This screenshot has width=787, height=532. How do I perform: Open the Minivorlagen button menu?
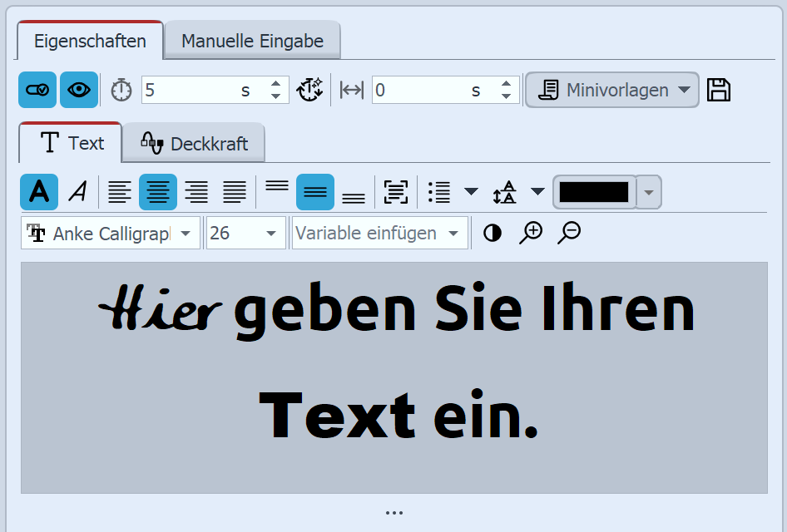pyautogui.click(x=611, y=90)
